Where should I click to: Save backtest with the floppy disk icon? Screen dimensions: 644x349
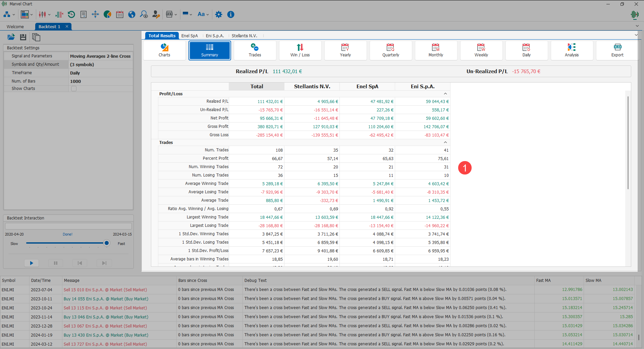pos(23,37)
